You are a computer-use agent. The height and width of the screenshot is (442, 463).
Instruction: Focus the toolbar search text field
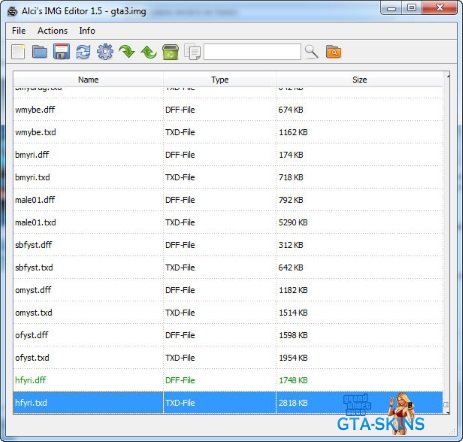[252, 52]
